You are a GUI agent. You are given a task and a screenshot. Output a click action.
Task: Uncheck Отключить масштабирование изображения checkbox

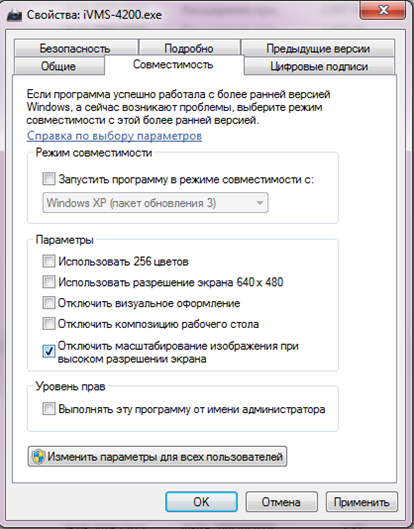[49, 351]
